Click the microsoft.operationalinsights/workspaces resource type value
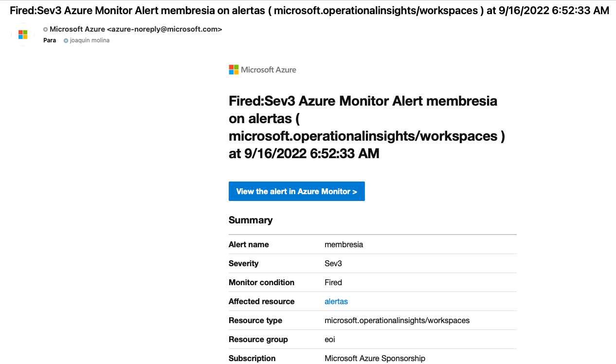Viewport: 616px width, 364px height. click(x=397, y=320)
